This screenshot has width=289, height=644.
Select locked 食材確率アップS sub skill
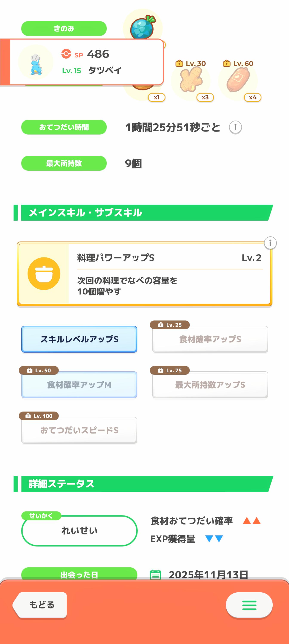210,339
